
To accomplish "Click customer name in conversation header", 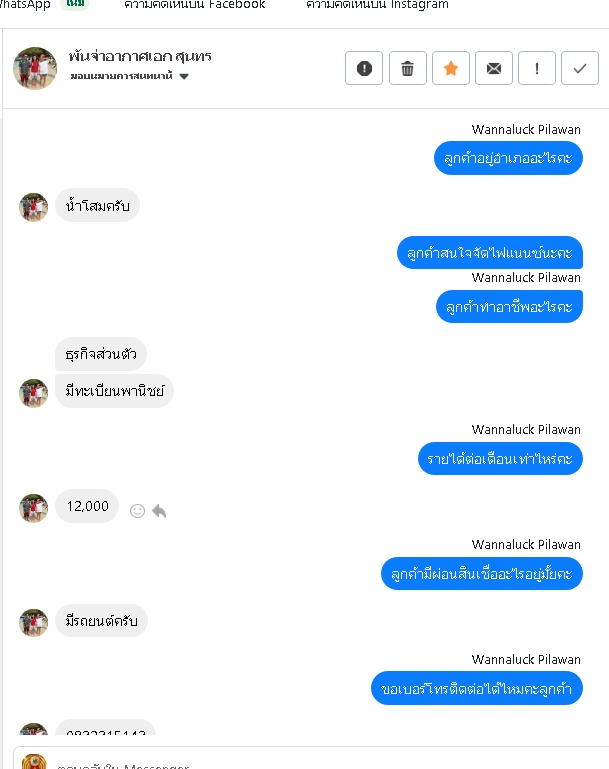I will coord(140,56).
